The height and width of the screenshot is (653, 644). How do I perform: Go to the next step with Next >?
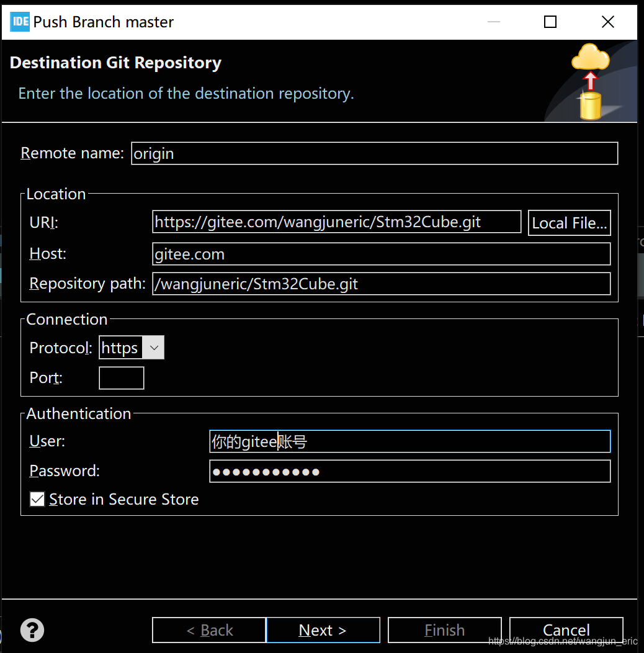tap(323, 630)
